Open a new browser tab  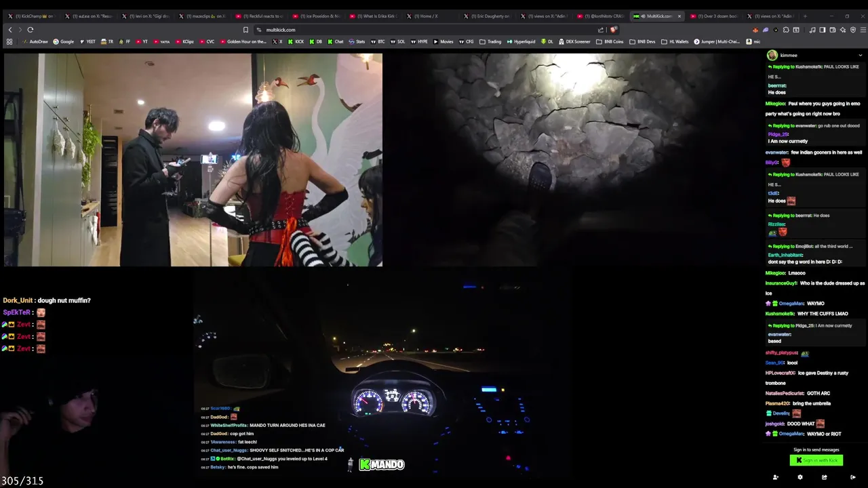click(805, 16)
